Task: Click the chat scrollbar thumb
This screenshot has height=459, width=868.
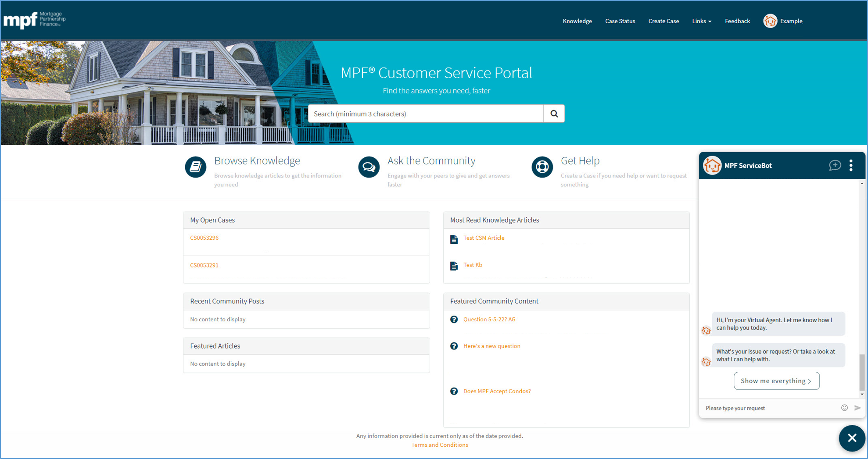Action: point(862,372)
